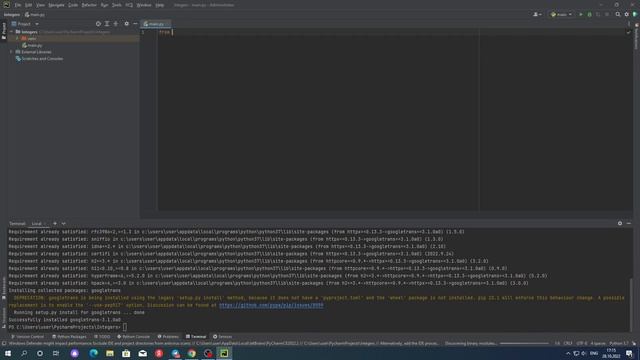Click the CRLF line separator widget
The image size is (640, 360).
point(568,344)
